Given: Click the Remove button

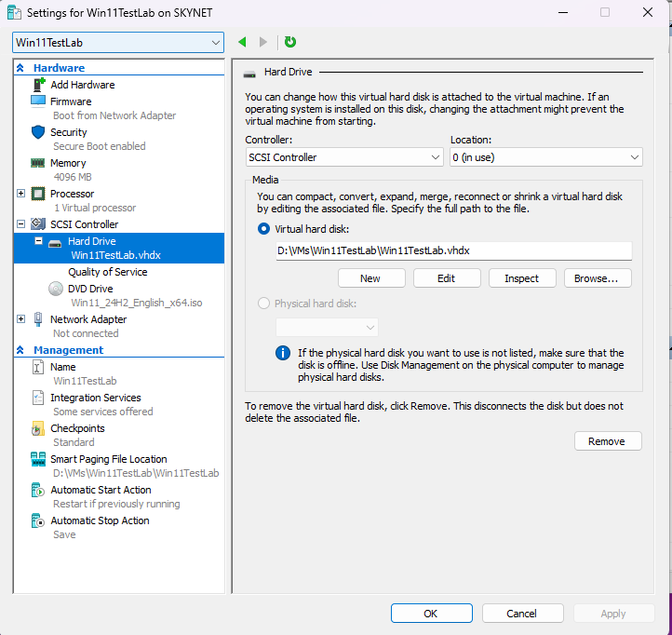Looking at the screenshot, I should (x=608, y=441).
